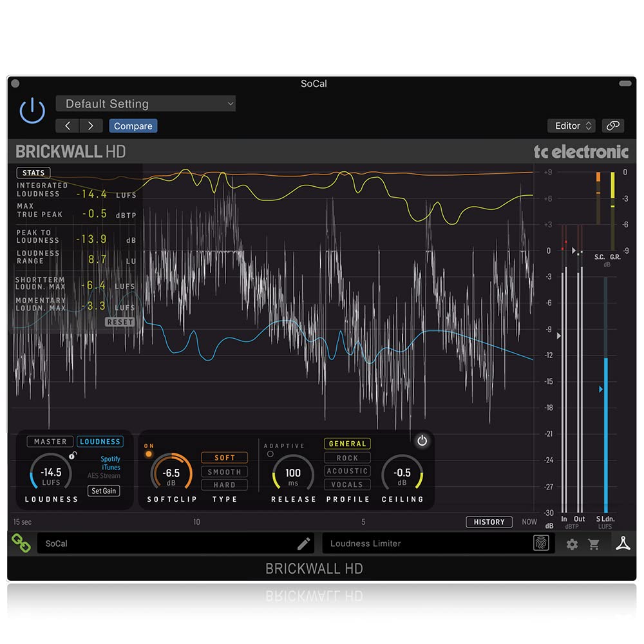Enable the Adaptive release radio button
Viewport: 644px width, 644px height.
coord(270,454)
